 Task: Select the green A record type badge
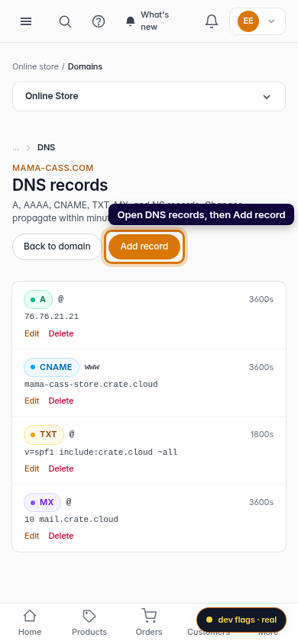tap(38, 299)
